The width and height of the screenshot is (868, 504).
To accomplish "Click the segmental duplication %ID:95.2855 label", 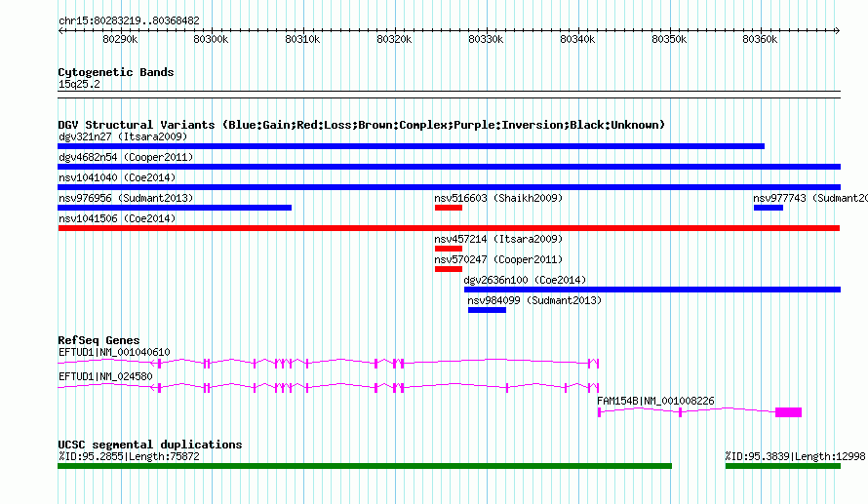I will click(129, 456).
